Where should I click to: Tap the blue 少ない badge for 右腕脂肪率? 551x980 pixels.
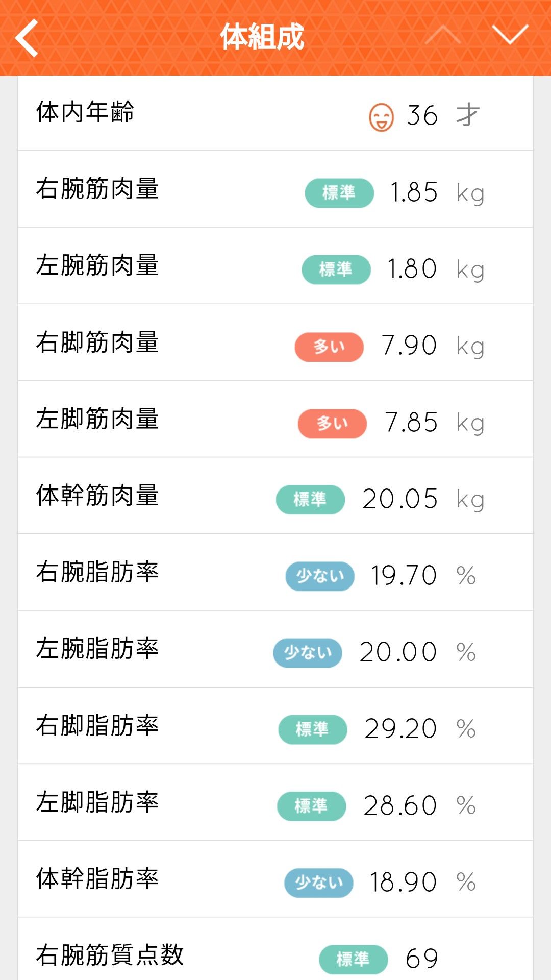(320, 576)
